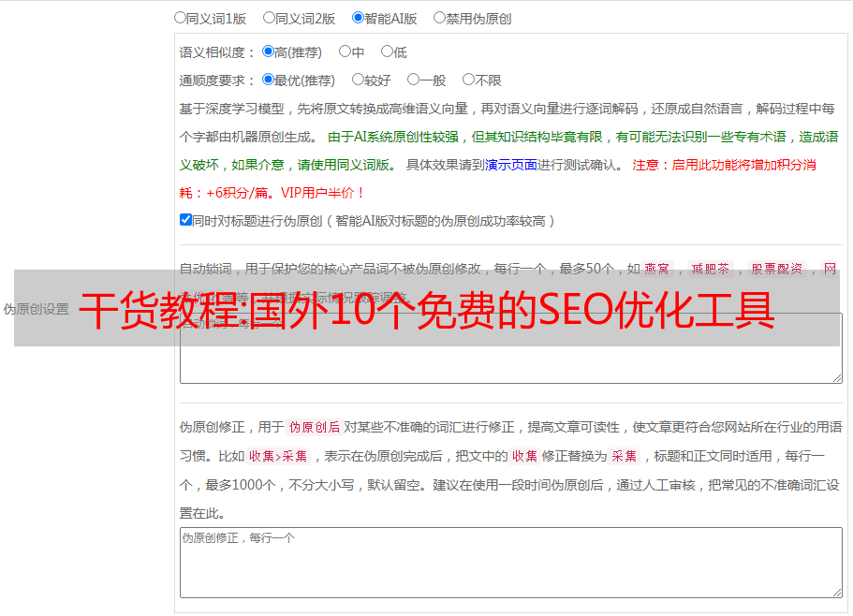Grab resize handle of 伪原创修正 textarea
Image resolution: width=853 pixels, height=616 pixels.
837,592
